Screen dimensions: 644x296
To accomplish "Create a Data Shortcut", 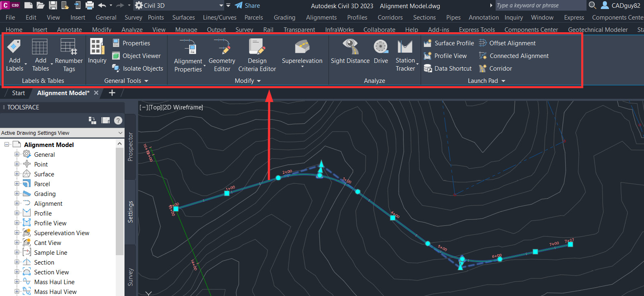I will (x=448, y=69).
